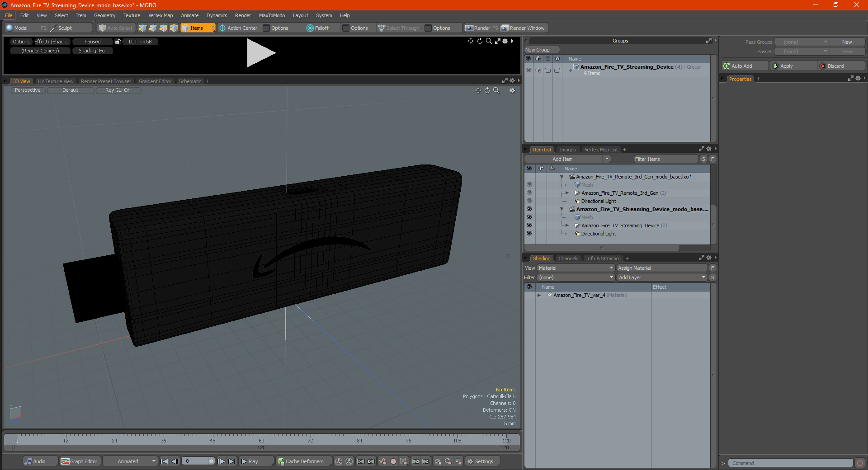The image size is (868, 470).
Task: Click the current frame input field
Action: [x=196, y=461]
